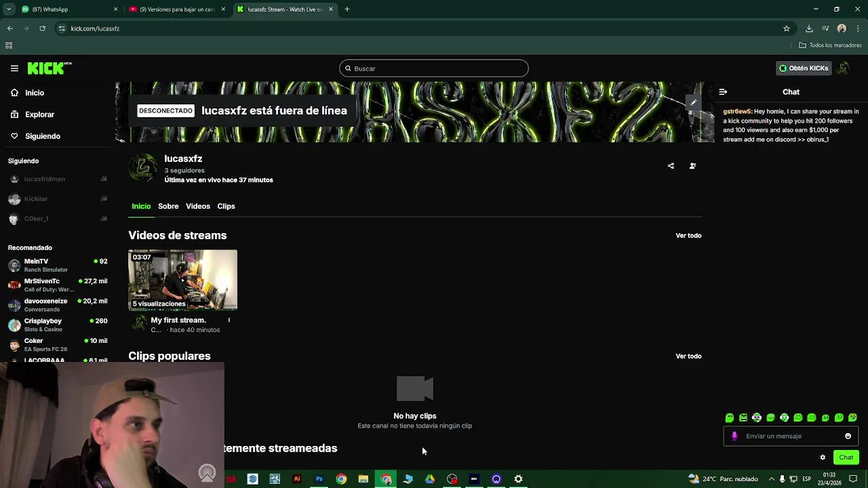The image size is (868, 488).
Task: Click Obtén KICKs button
Action: 804,68
